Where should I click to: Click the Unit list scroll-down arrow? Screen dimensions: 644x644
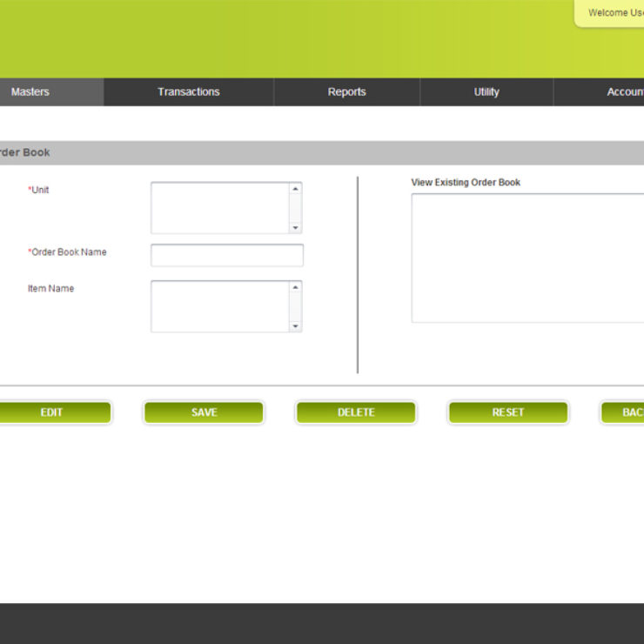point(295,227)
